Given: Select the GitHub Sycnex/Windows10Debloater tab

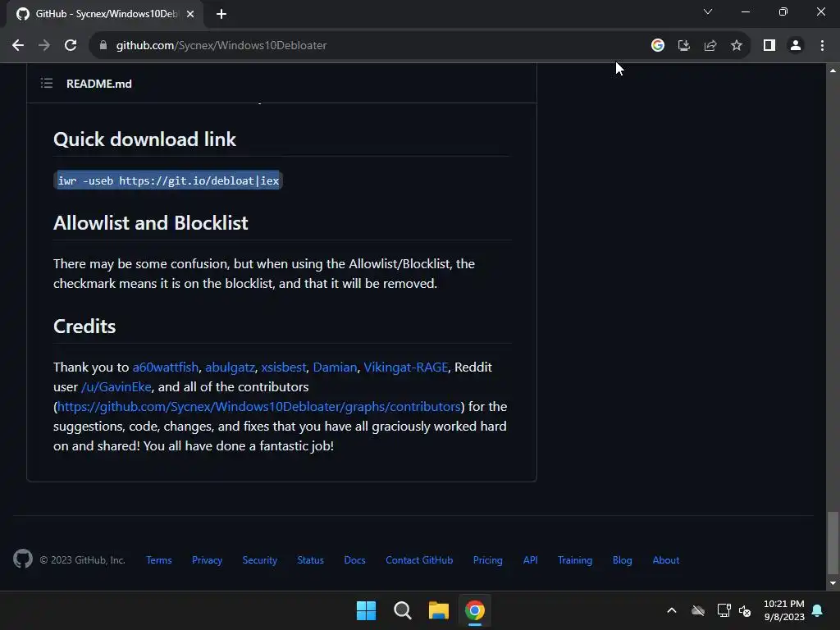Looking at the screenshot, I should point(104,14).
